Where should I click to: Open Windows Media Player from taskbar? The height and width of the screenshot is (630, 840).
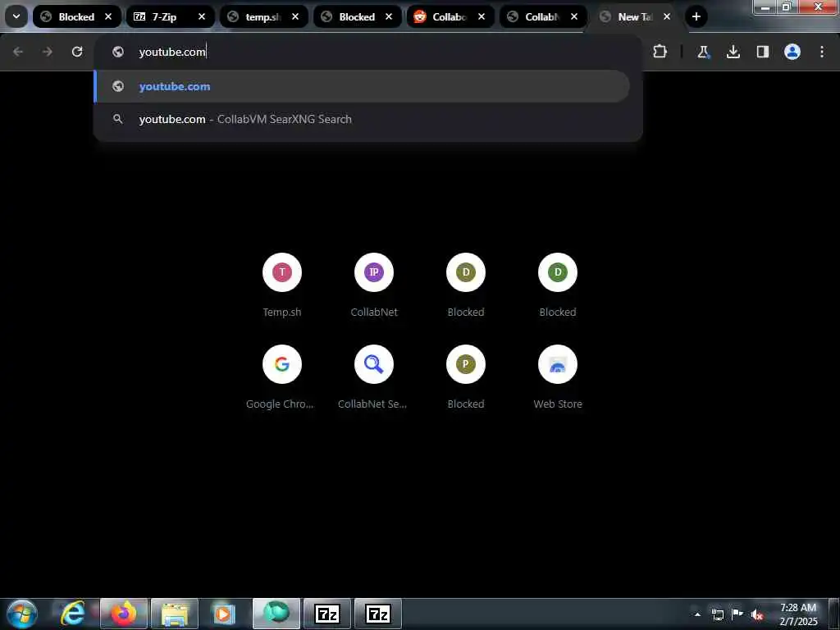pos(225,614)
